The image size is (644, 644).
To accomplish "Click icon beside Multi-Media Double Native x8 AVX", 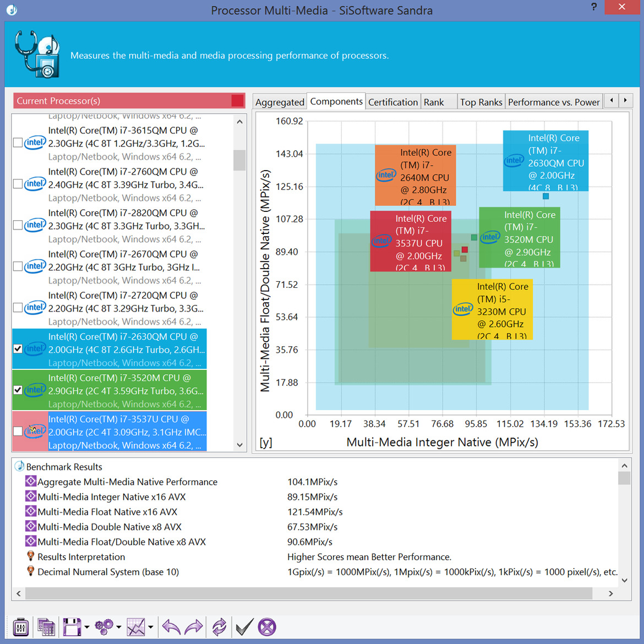I will point(31,526).
